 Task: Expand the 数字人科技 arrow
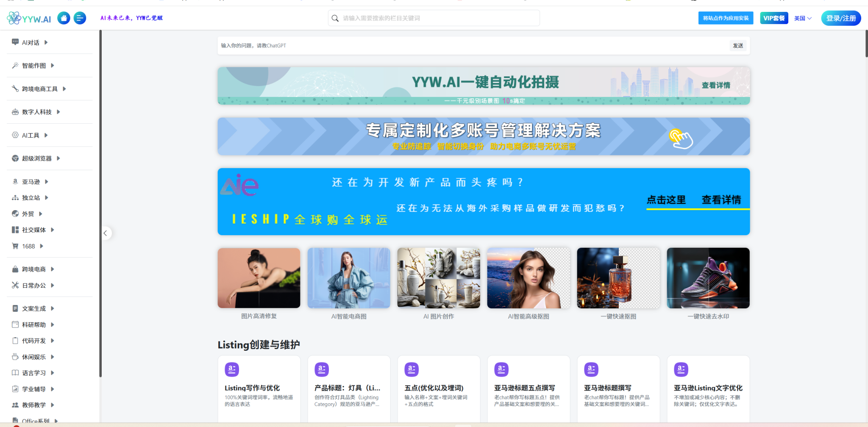click(x=58, y=112)
